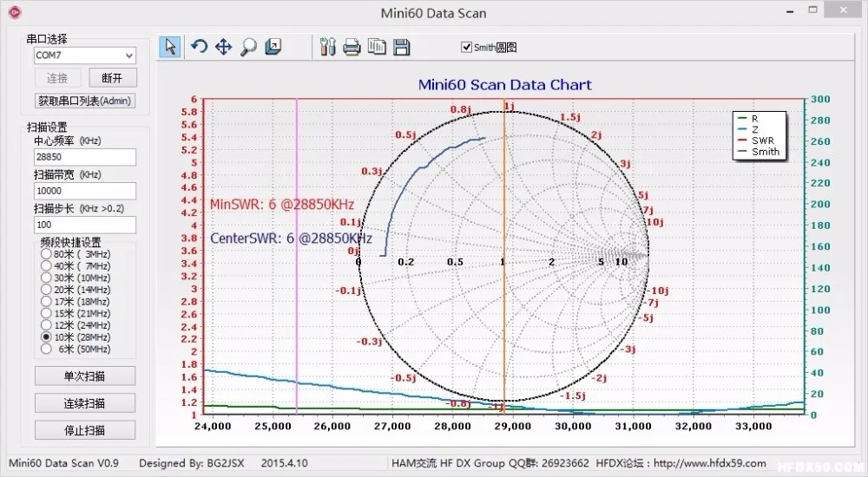
Task: Click the 24,000 frequency axis label
Action: click(x=213, y=426)
